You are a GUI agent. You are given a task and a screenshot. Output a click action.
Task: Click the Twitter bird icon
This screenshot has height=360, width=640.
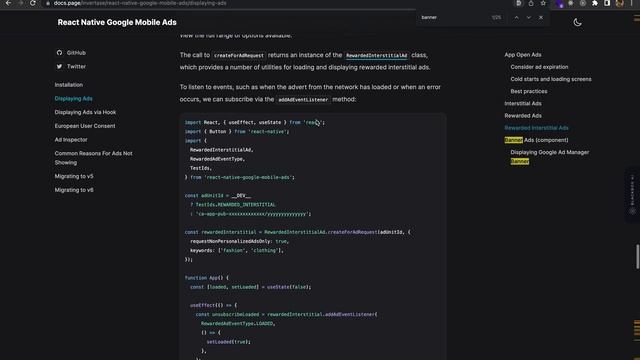point(59,66)
